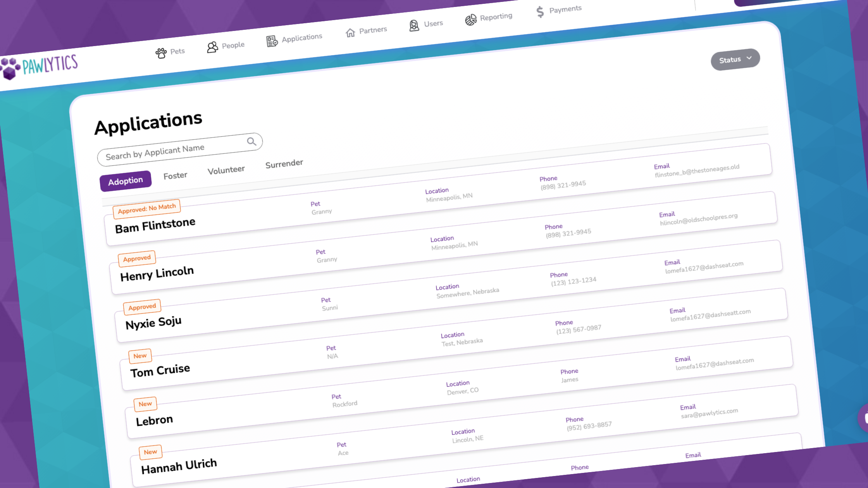Open the Payments nav item
The image size is (868, 488).
coord(559,10)
